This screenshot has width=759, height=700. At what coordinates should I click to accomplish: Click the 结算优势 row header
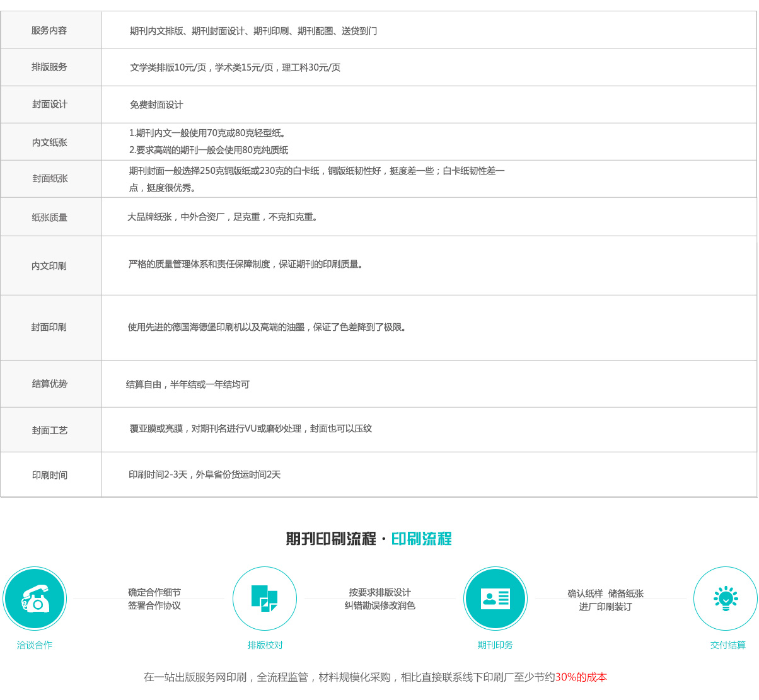pyautogui.click(x=50, y=384)
